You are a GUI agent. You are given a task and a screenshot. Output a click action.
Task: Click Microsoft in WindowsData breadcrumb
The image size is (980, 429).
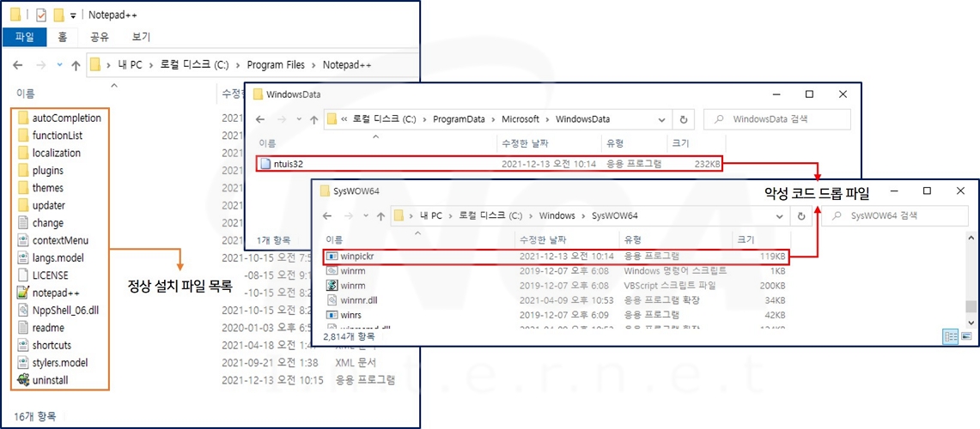click(x=520, y=119)
